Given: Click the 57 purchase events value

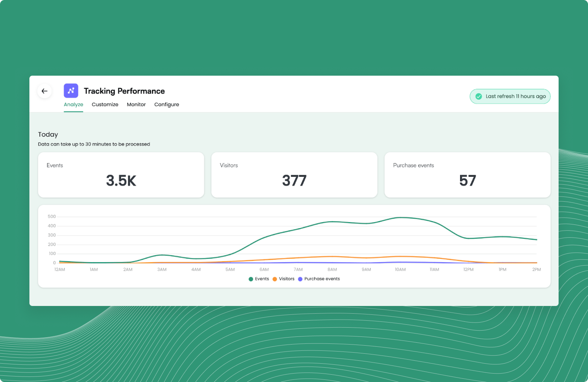Looking at the screenshot, I should [x=467, y=181].
